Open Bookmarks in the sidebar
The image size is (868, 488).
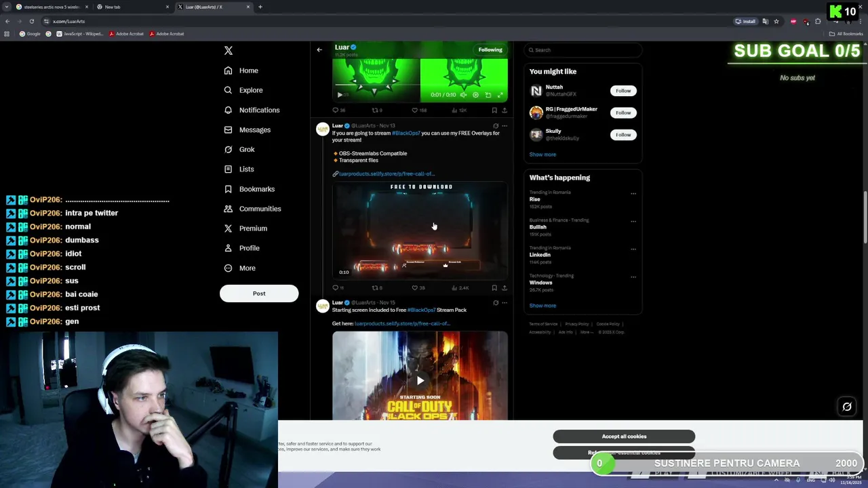pos(250,189)
